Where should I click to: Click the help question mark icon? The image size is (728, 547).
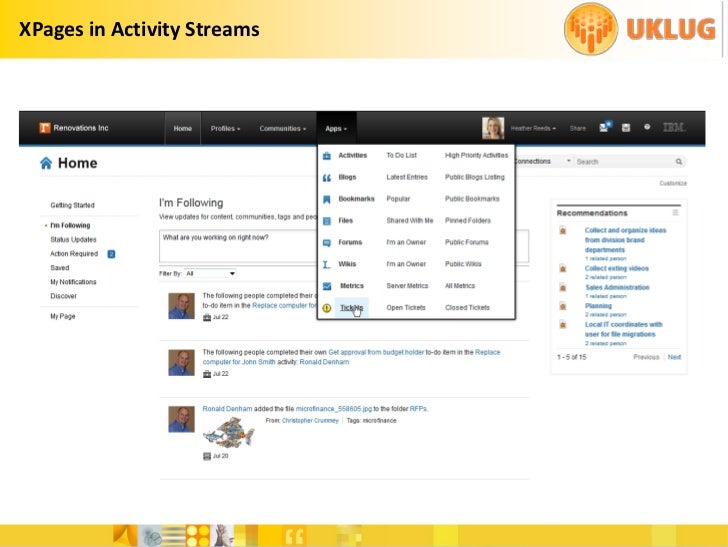tap(647, 127)
